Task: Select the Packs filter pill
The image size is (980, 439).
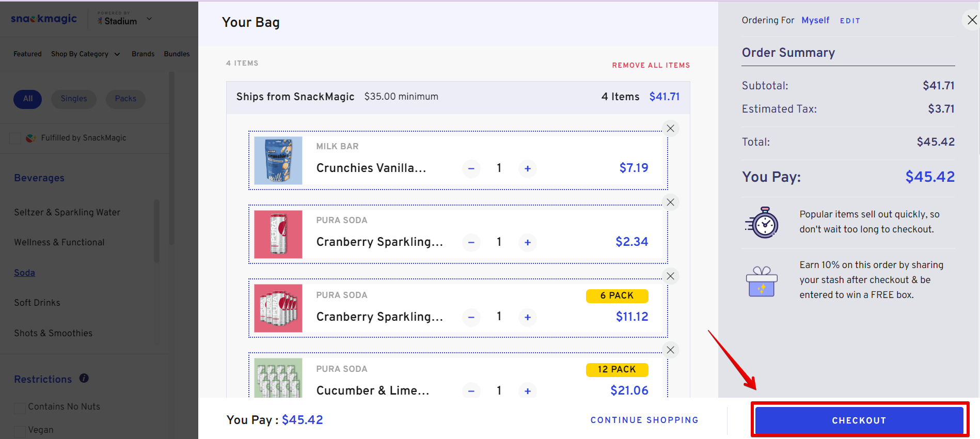Action: point(125,99)
